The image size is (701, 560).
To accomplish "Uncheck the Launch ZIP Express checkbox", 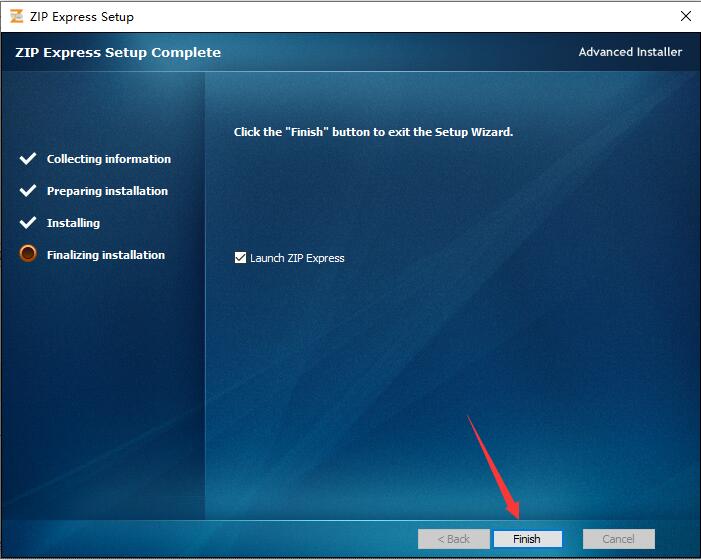I will point(241,258).
